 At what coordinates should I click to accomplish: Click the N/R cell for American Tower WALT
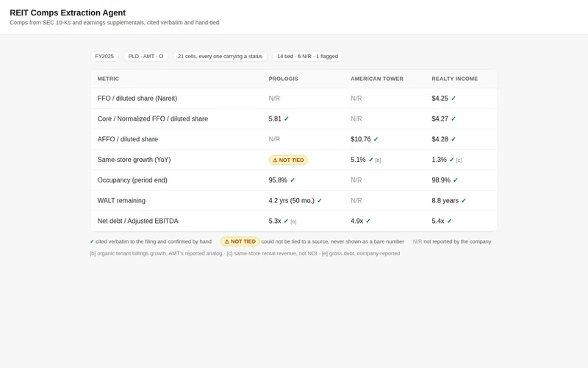point(356,200)
